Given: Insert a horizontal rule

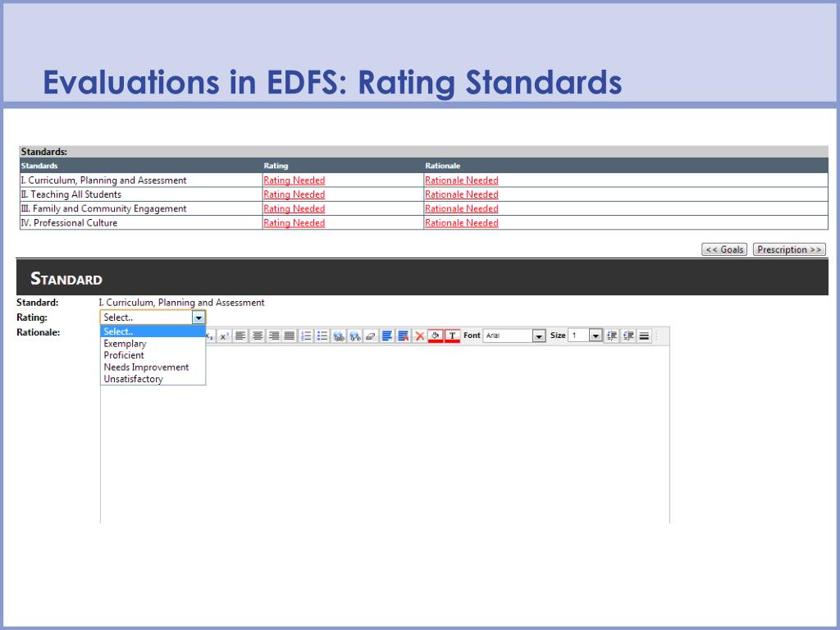Looking at the screenshot, I should tap(645, 336).
